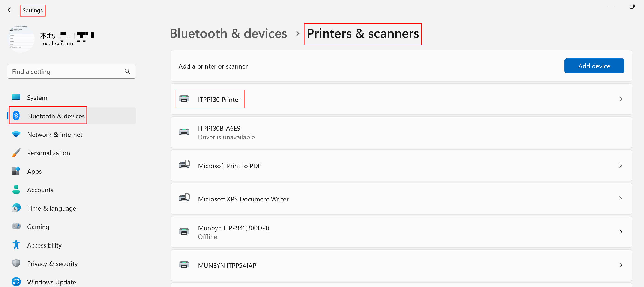
Task: Click the Network & internet wifi icon
Action: [16, 135]
